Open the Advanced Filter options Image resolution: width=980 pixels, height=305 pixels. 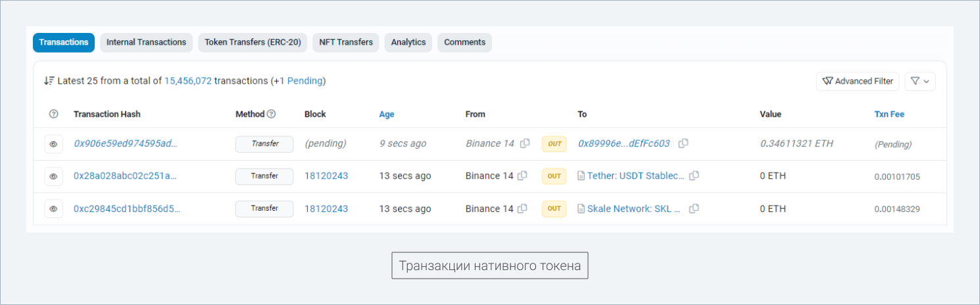click(858, 81)
